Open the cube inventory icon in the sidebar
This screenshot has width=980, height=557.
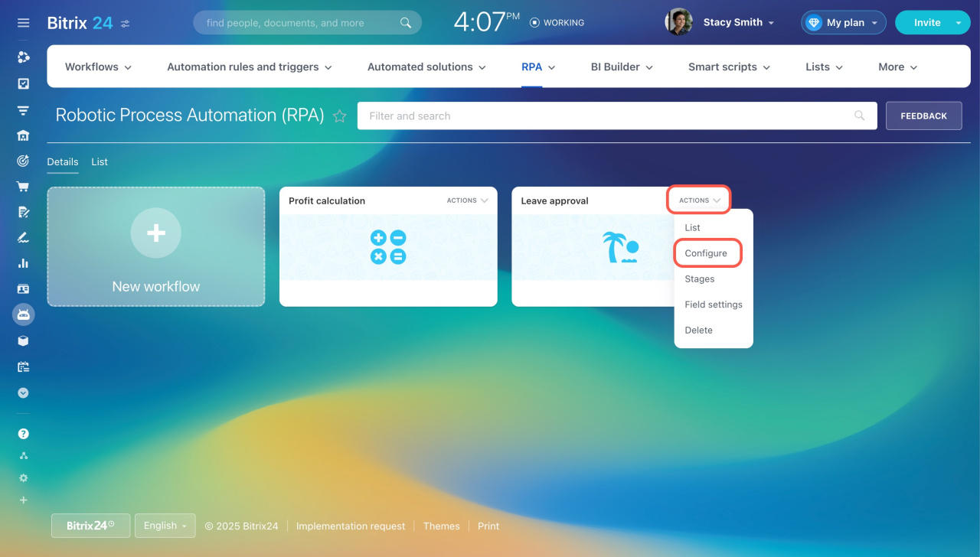point(23,340)
